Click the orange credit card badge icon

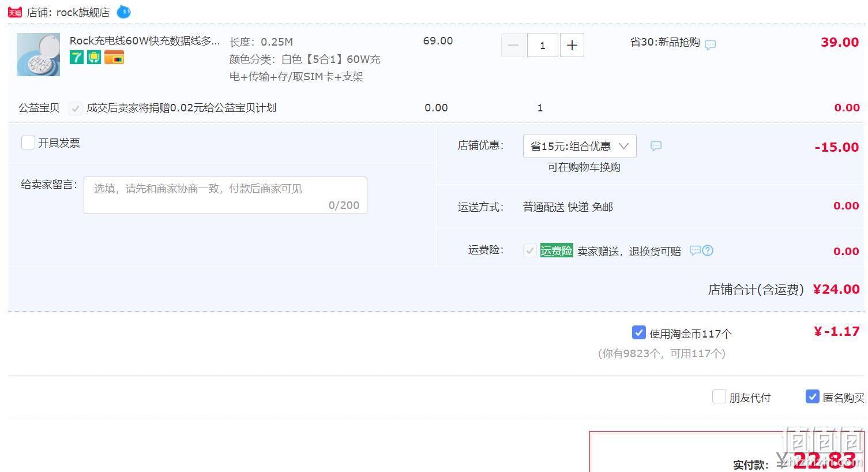114,57
